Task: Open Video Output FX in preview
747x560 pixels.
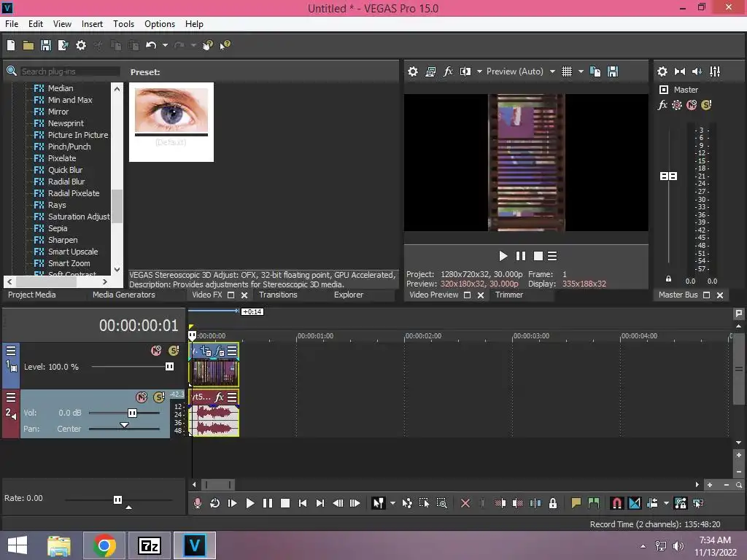Action: pos(448,71)
